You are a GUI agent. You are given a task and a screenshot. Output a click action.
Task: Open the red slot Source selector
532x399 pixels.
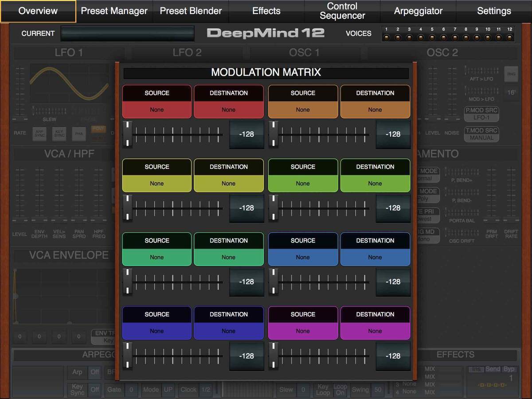coord(157,102)
